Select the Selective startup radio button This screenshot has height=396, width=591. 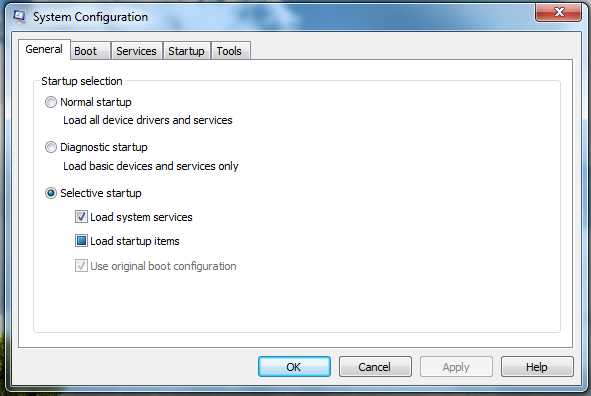pos(51,193)
